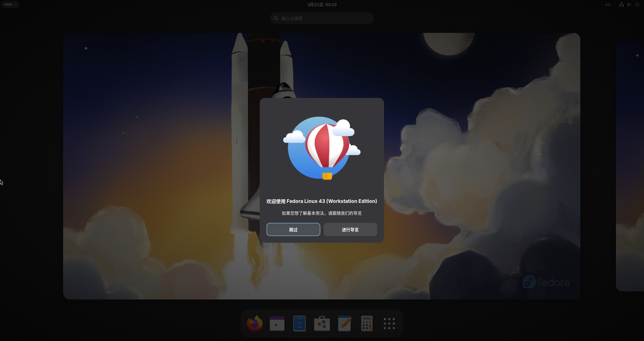Open the en input source menu
Image resolution: width=644 pixels, height=341 pixels.
click(x=608, y=4)
